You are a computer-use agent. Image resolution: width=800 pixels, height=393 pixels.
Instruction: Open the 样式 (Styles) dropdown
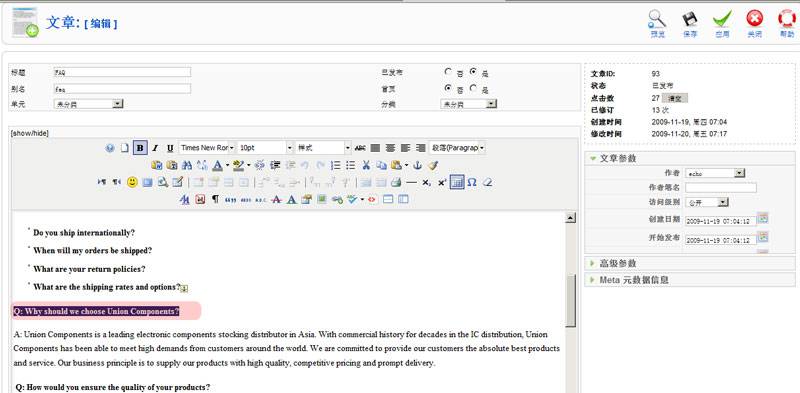pos(324,148)
